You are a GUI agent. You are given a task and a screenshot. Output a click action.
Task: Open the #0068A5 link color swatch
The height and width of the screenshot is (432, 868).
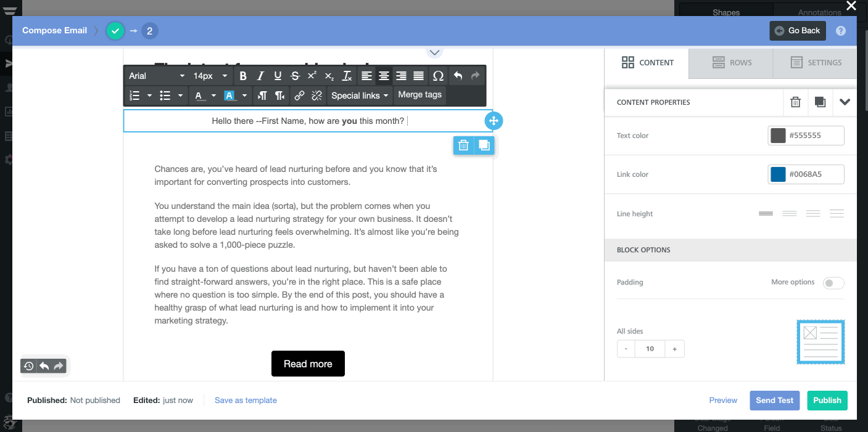pos(777,174)
